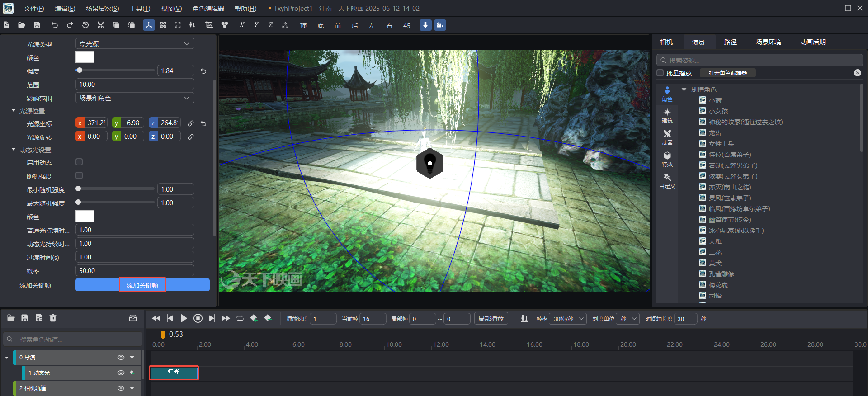The image size is (868, 396).
Task: Click the new file icon in toolbar
Action: [x=6, y=25]
